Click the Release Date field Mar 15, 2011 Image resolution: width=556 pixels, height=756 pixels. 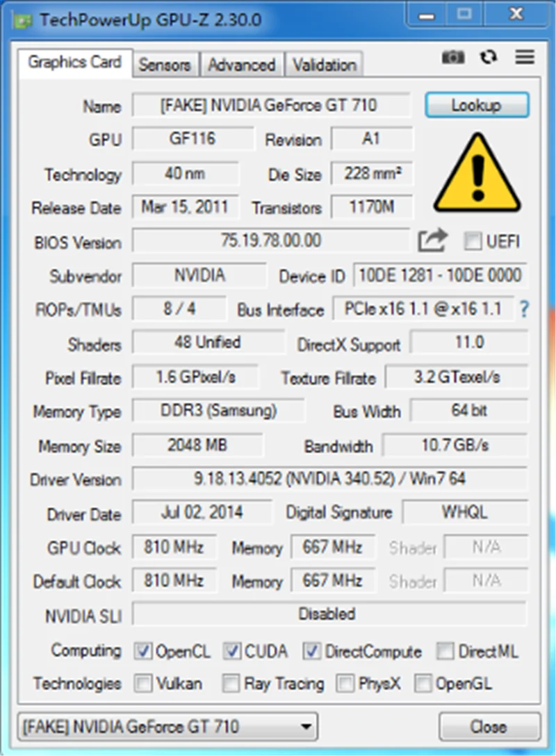(185, 207)
